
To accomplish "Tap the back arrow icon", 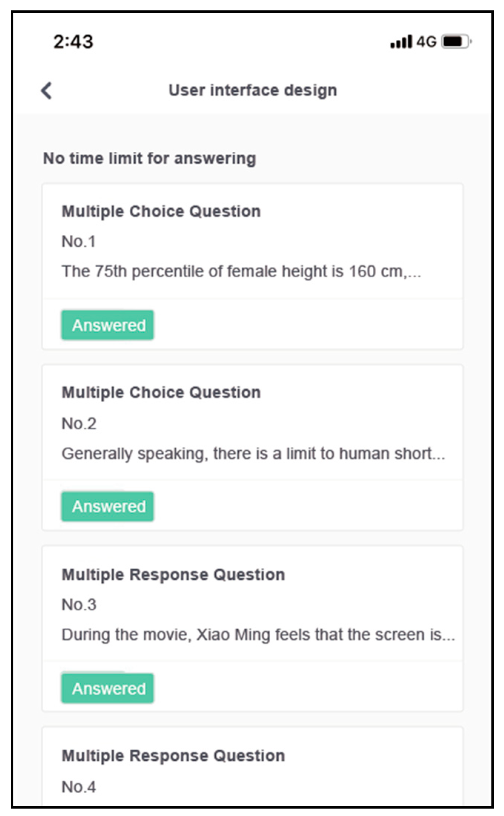I will pos(46,91).
